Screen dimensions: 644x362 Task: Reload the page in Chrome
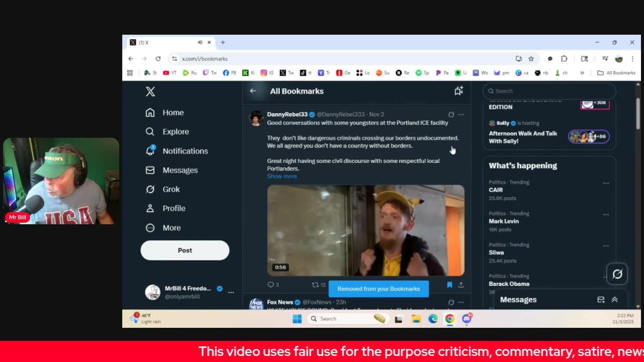[x=158, y=59]
